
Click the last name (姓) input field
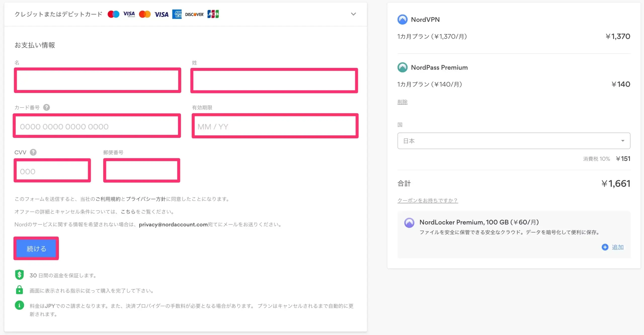[274, 80]
